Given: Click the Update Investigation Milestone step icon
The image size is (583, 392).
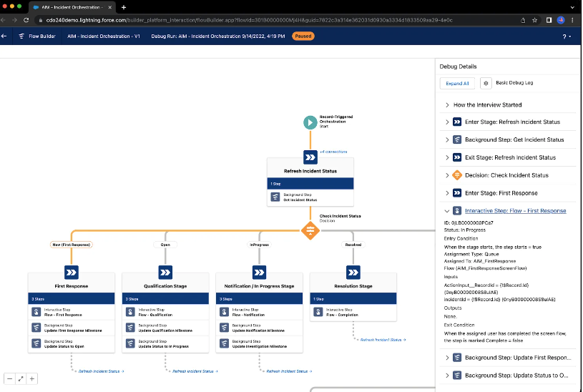Looking at the screenshot, I should tap(224, 343).
